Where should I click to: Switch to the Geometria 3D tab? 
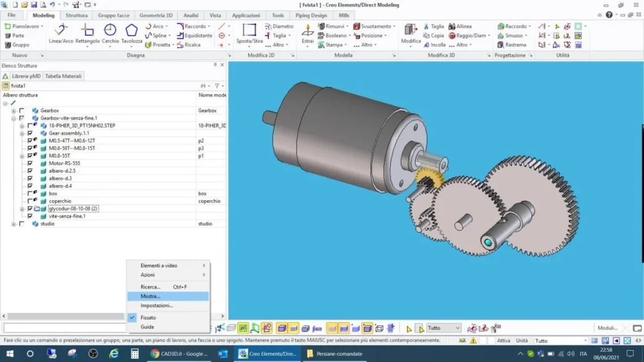click(x=156, y=15)
